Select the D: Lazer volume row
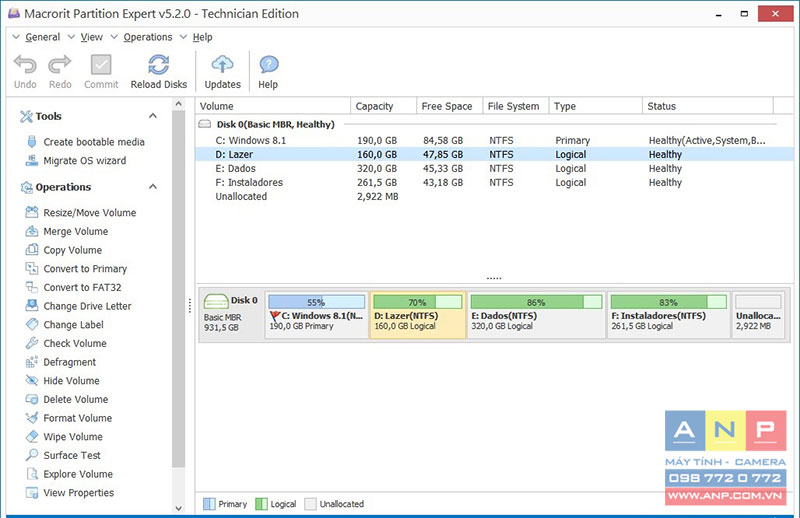Screen dimensions: 800x518 tap(494, 154)
